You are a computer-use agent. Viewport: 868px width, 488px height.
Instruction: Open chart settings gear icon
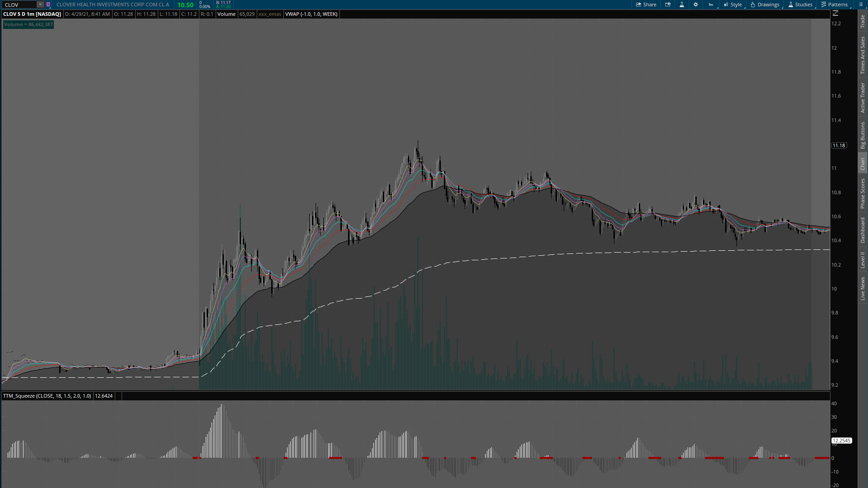pos(696,5)
